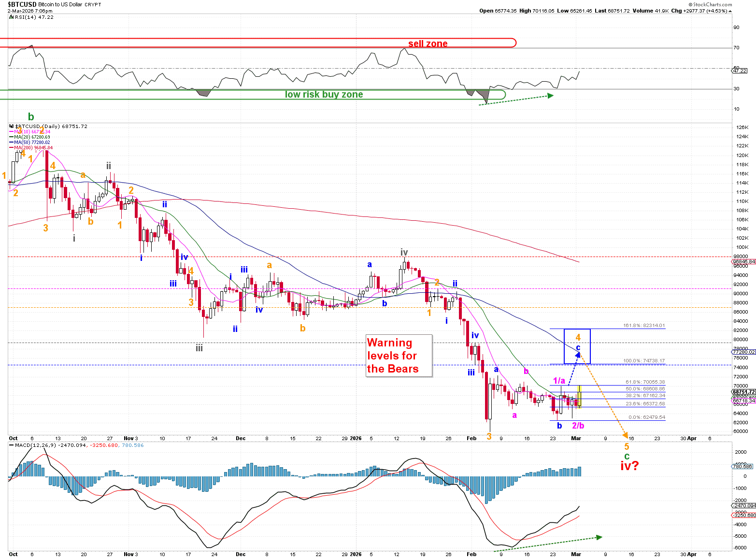Click the magenta '2/b' wave label

(x=578, y=426)
